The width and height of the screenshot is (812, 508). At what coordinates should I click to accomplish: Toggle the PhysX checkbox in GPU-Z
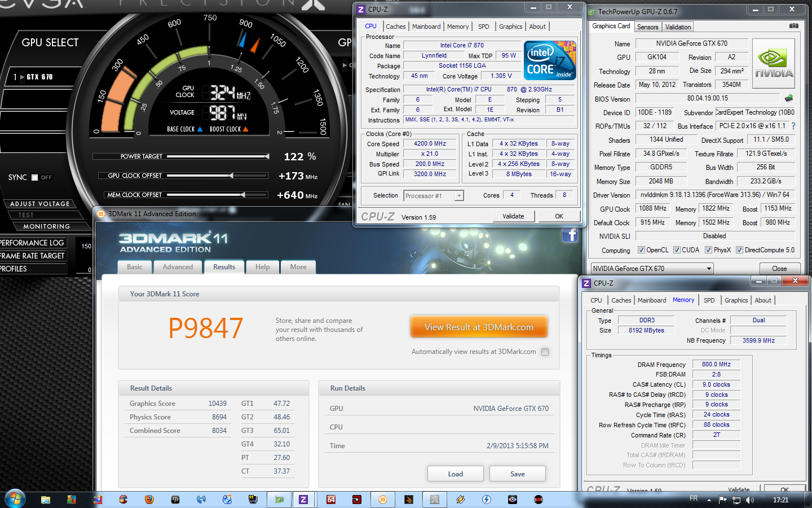(708, 250)
